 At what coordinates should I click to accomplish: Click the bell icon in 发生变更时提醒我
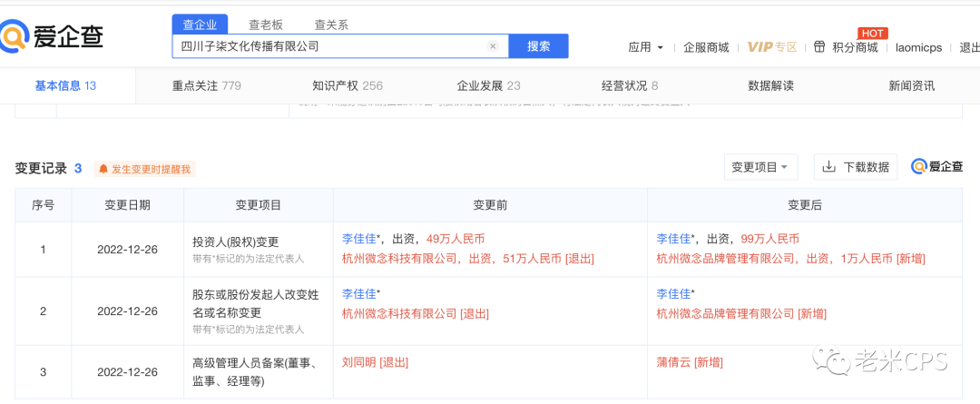(103, 169)
